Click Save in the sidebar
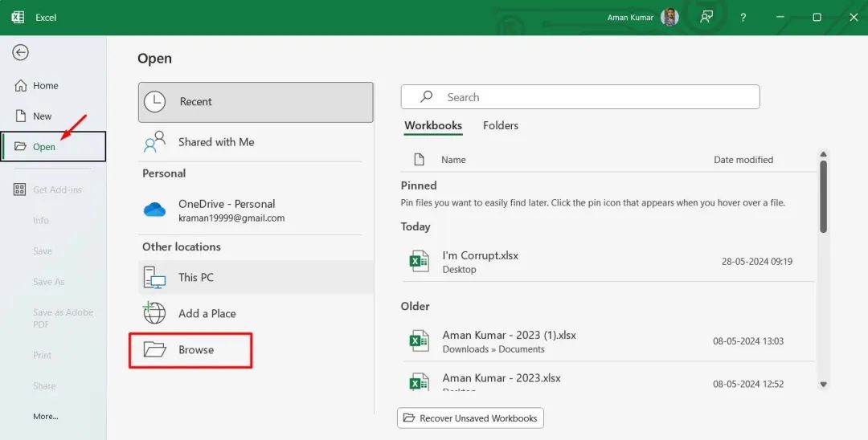868x440 pixels. 42,251
